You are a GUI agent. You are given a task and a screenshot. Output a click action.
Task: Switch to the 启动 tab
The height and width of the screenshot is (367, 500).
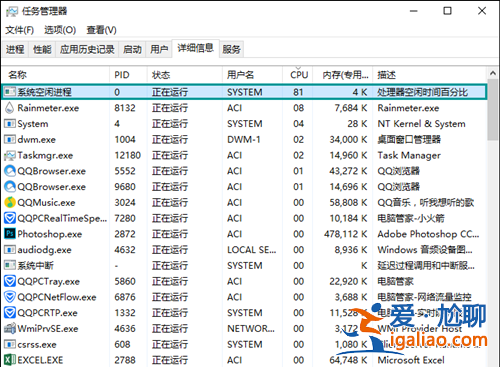132,49
